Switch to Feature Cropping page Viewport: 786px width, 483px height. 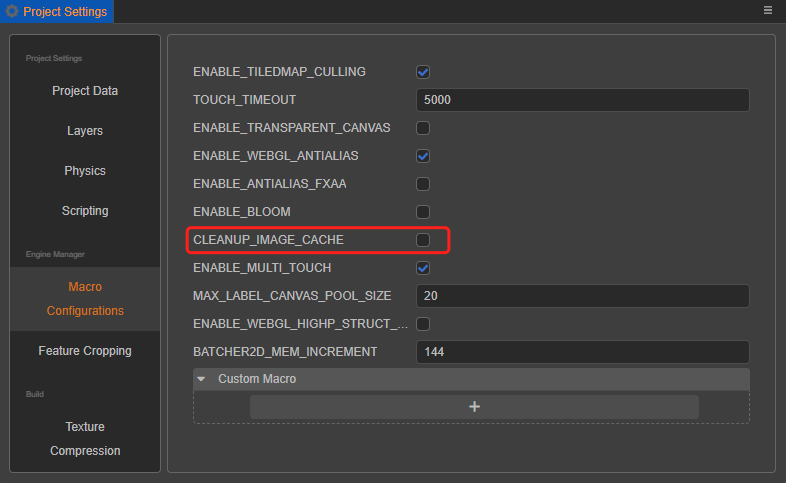tap(85, 351)
